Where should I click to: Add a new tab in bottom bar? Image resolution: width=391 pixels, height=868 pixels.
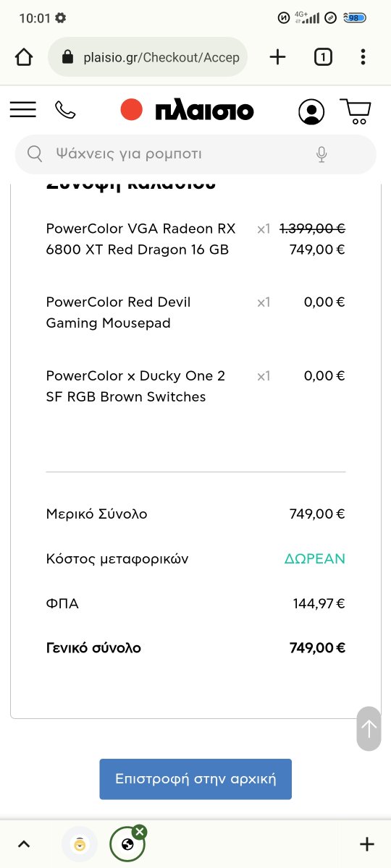click(367, 844)
